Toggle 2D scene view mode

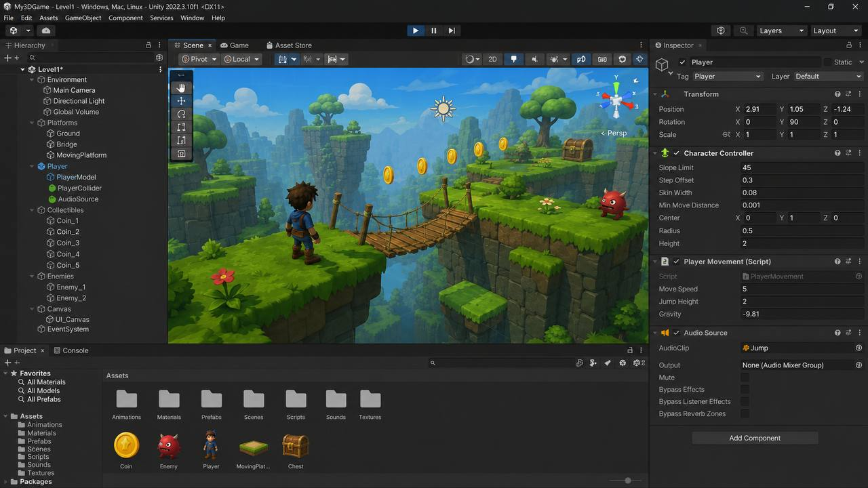[492, 59]
